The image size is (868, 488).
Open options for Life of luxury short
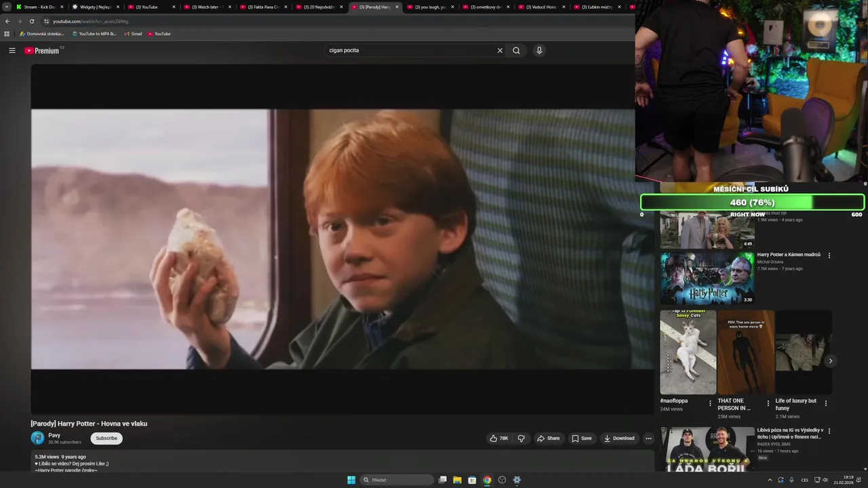[x=825, y=403]
